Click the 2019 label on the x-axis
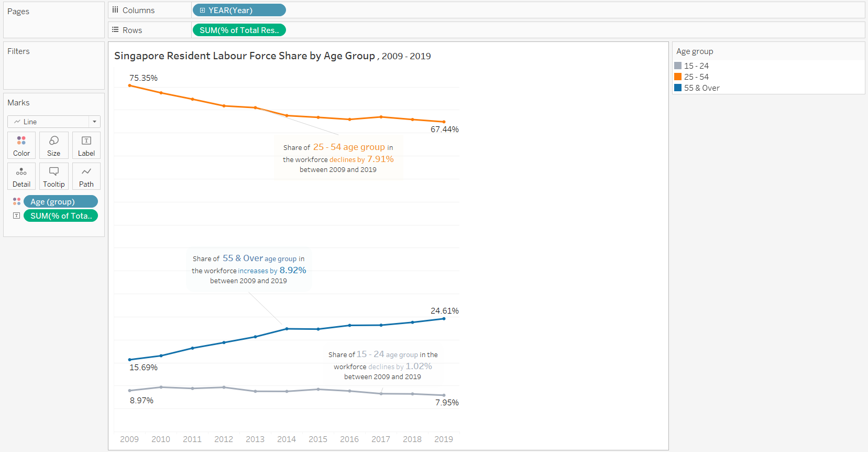The image size is (868, 452). tap(444, 439)
